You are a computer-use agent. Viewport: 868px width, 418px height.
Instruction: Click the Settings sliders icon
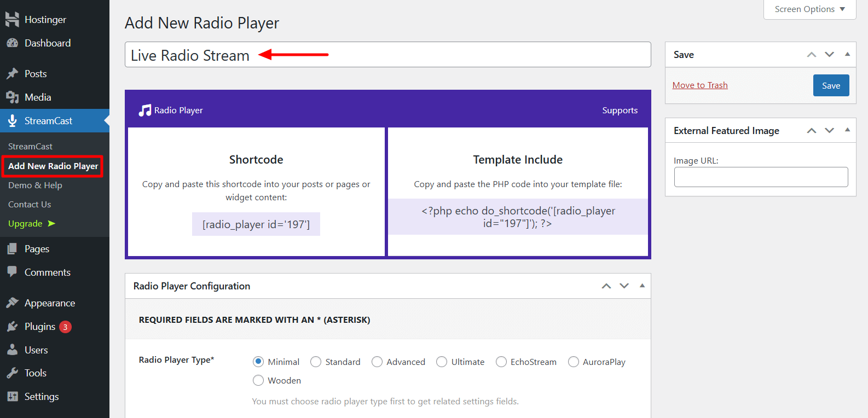[12, 396]
